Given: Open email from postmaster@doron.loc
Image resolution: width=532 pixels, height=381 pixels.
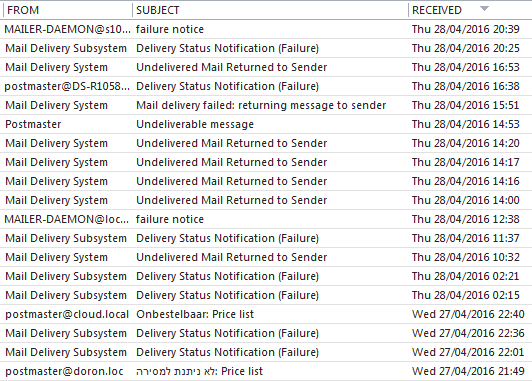Looking at the screenshot, I should pyautogui.click(x=266, y=371).
